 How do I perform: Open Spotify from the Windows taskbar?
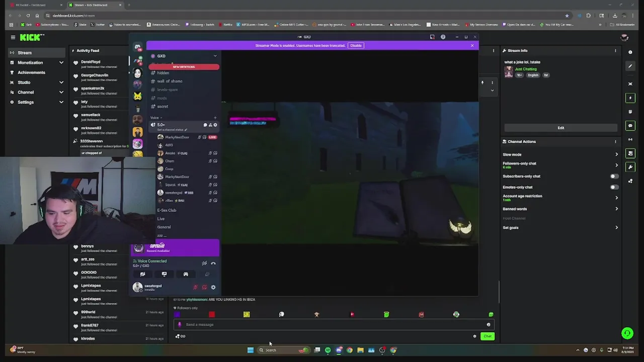tap(328, 350)
